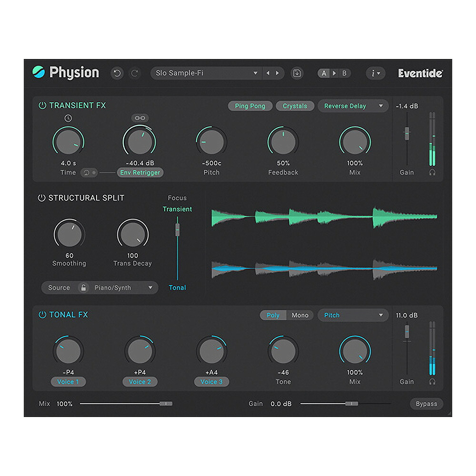
Task: Click the Voice 1 button
Action: click(x=68, y=382)
